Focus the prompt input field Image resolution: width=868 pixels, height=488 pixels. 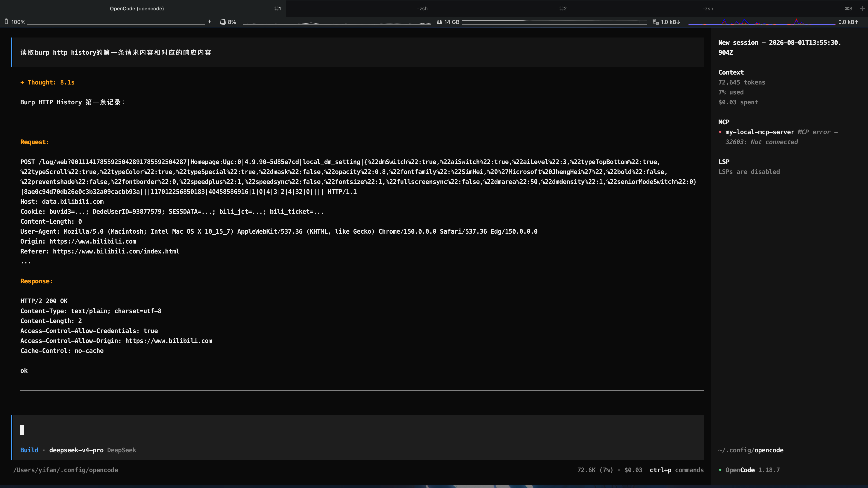(358, 430)
